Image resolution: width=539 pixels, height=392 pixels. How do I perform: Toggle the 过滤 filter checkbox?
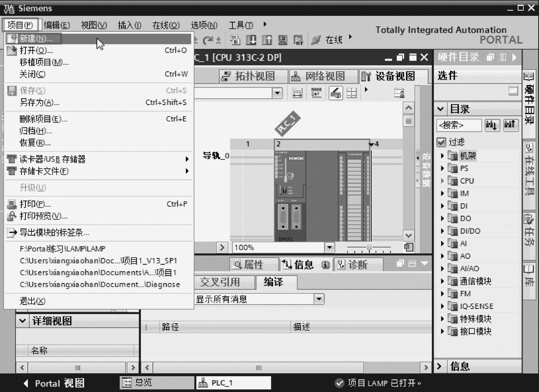click(x=441, y=142)
